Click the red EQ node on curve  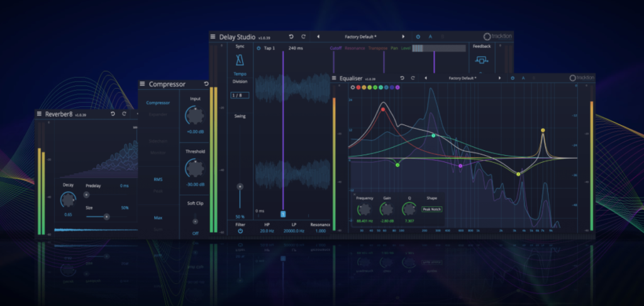pos(383,109)
